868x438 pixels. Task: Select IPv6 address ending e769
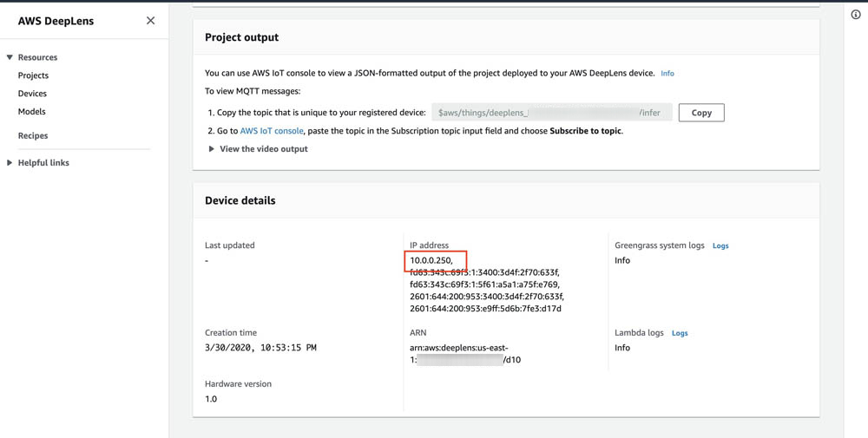pyautogui.click(x=485, y=284)
